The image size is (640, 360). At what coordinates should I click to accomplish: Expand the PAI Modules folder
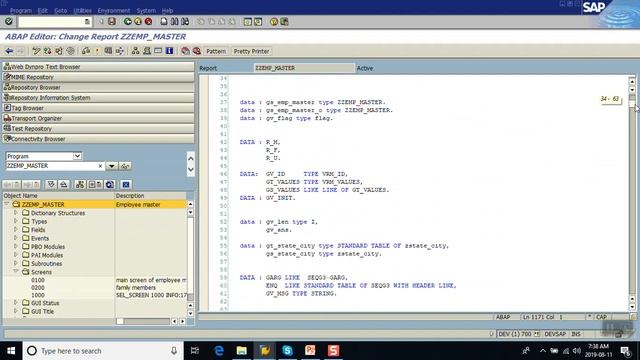16,255
